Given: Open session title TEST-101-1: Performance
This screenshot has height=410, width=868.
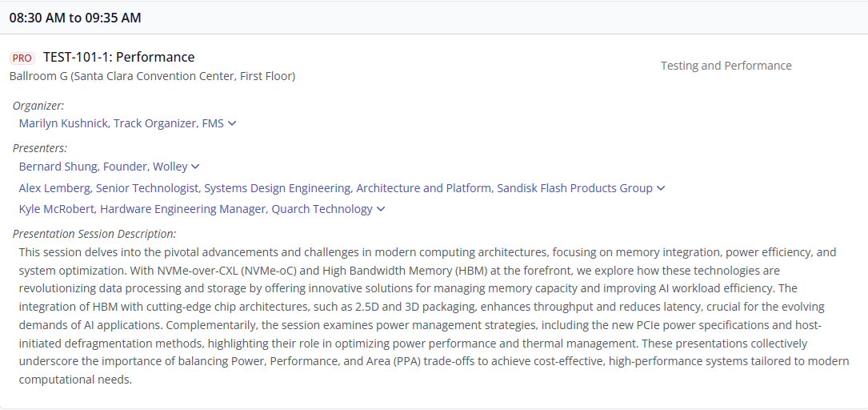Looking at the screenshot, I should (x=119, y=57).
